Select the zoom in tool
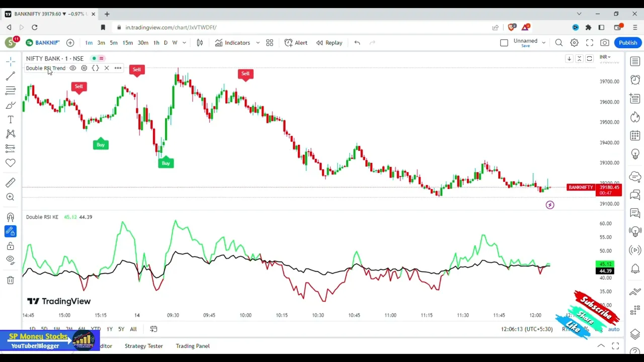644x362 pixels. click(10, 197)
